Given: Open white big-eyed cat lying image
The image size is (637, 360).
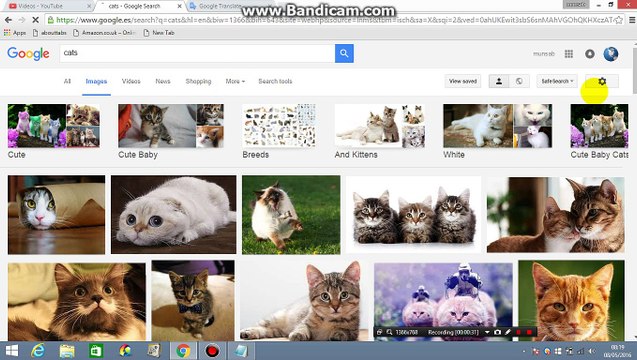Looking at the screenshot, I should 173,215.
